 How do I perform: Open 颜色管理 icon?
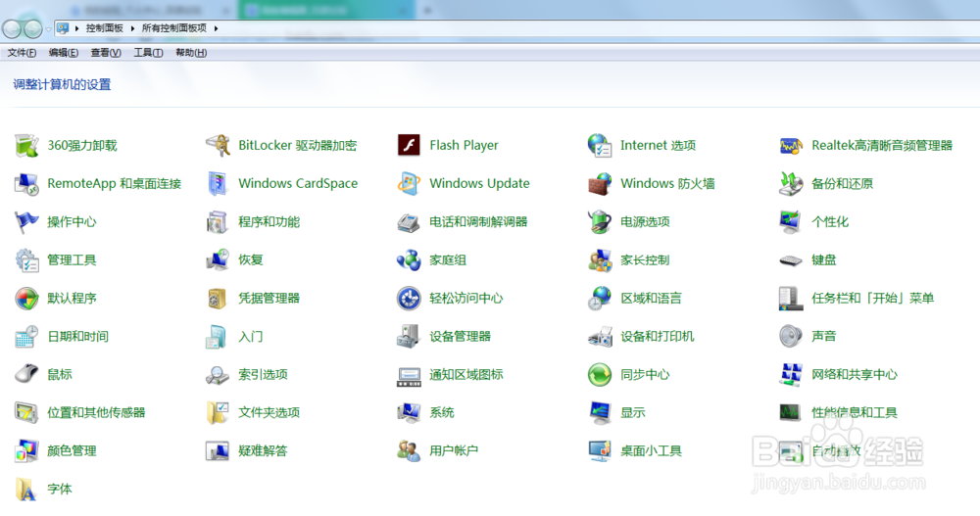(26, 451)
